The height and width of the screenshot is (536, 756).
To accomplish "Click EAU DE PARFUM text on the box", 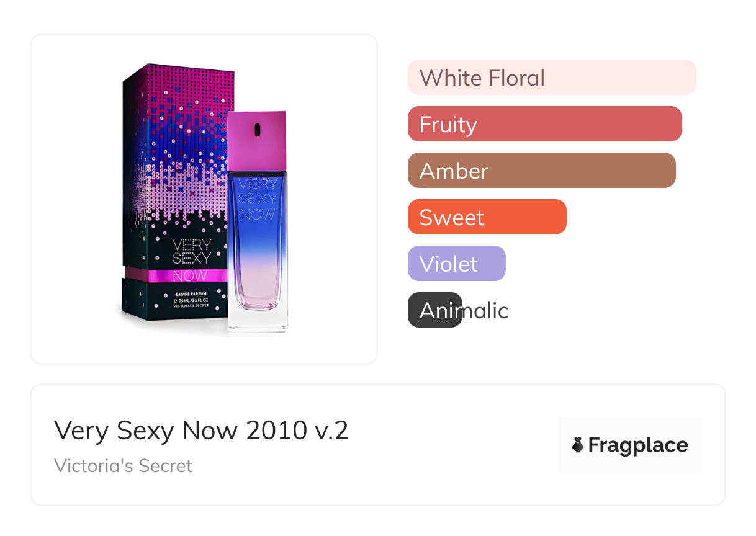I will click(x=191, y=292).
